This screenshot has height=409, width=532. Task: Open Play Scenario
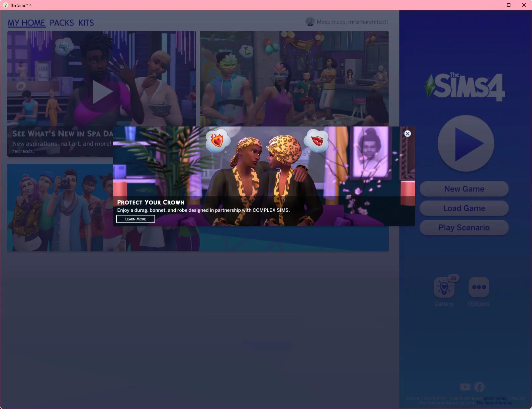(x=464, y=227)
